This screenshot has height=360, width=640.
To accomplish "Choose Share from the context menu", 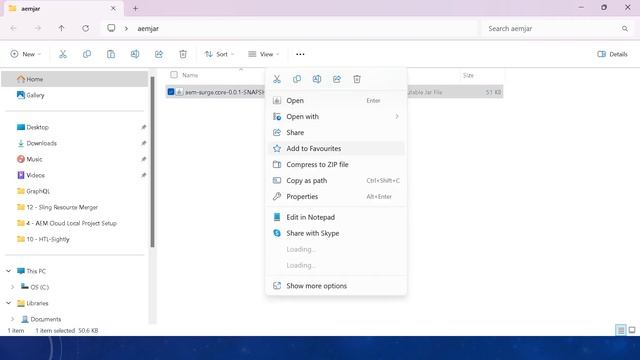I will 336,132.
